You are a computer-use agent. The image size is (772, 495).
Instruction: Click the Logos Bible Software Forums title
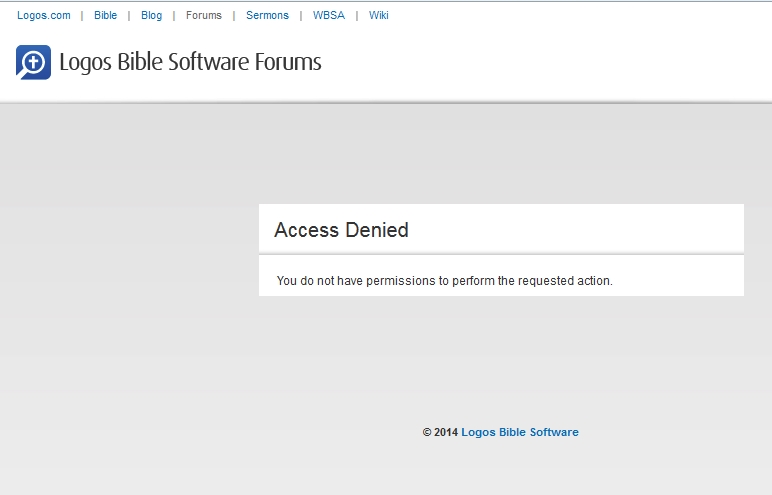[x=190, y=62]
